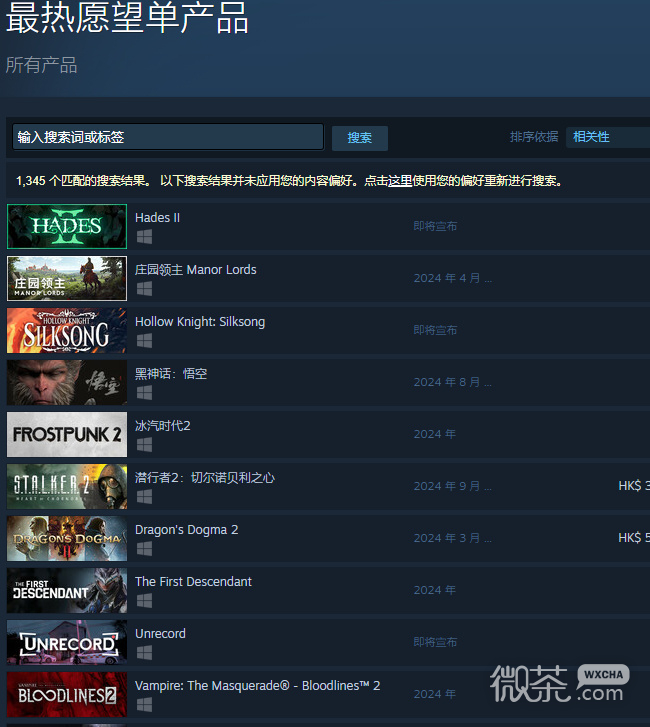Focus the 输入搜索词或标签 search field
Screen dimensions: 650x727
tap(168, 137)
